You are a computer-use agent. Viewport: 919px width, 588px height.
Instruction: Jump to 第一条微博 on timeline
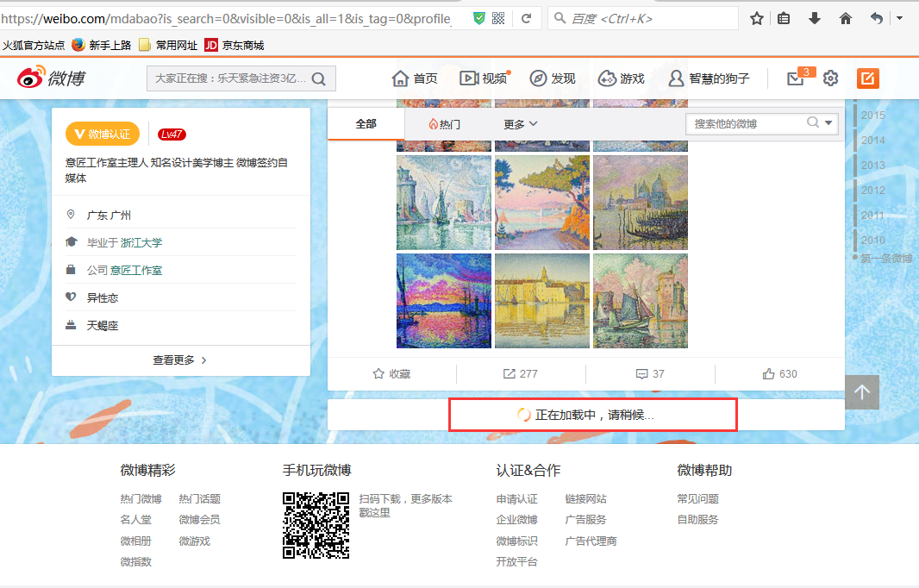point(885,258)
